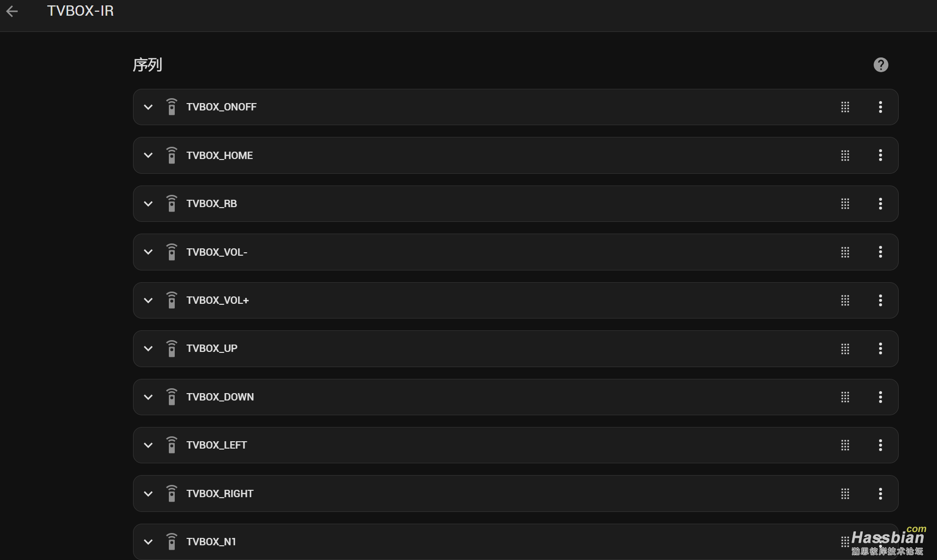Go back using the arrow icon
Viewport: 937px width, 560px height.
[12, 11]
